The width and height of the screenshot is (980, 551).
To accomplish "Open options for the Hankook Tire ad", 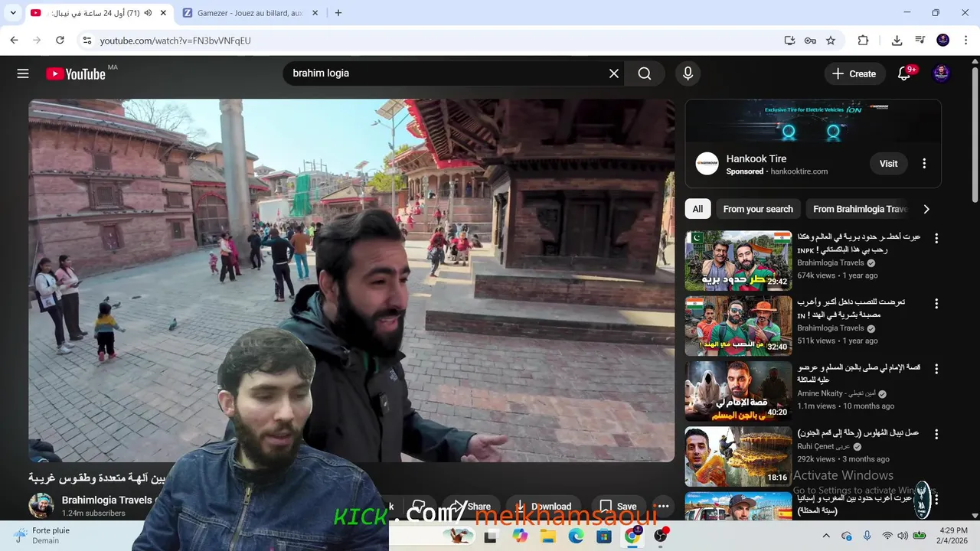I will pos(924,164).
